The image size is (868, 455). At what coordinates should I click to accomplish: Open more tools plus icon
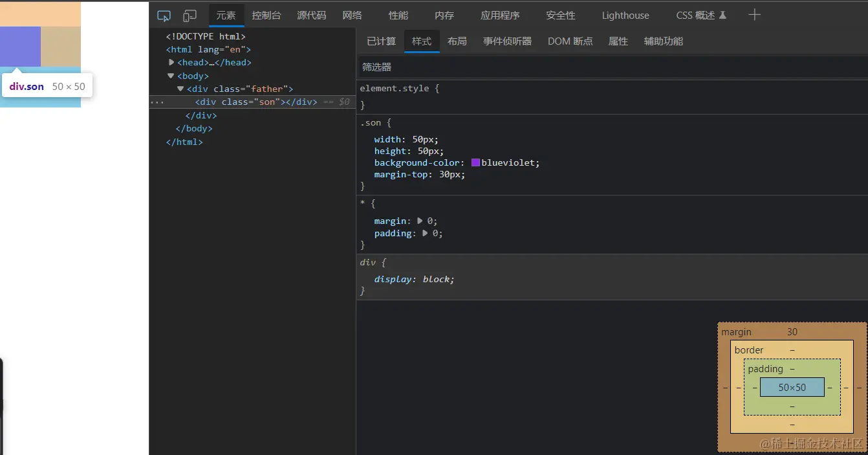point(754,15)
